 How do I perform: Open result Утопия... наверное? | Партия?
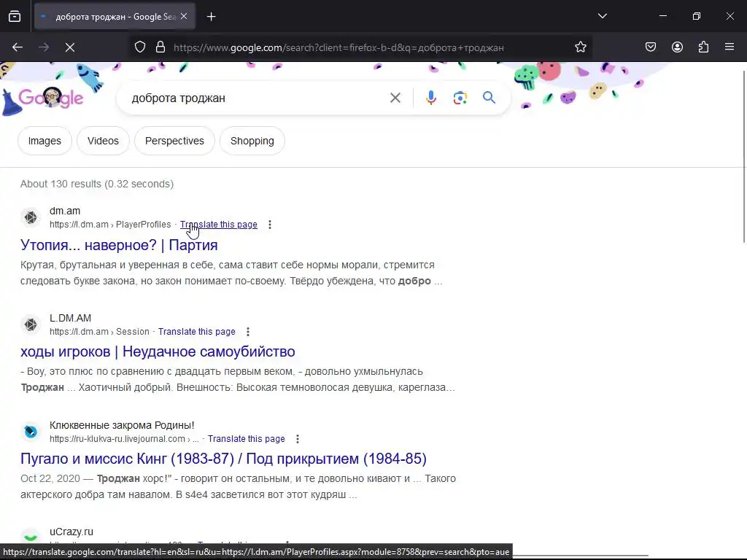[119, 245]
